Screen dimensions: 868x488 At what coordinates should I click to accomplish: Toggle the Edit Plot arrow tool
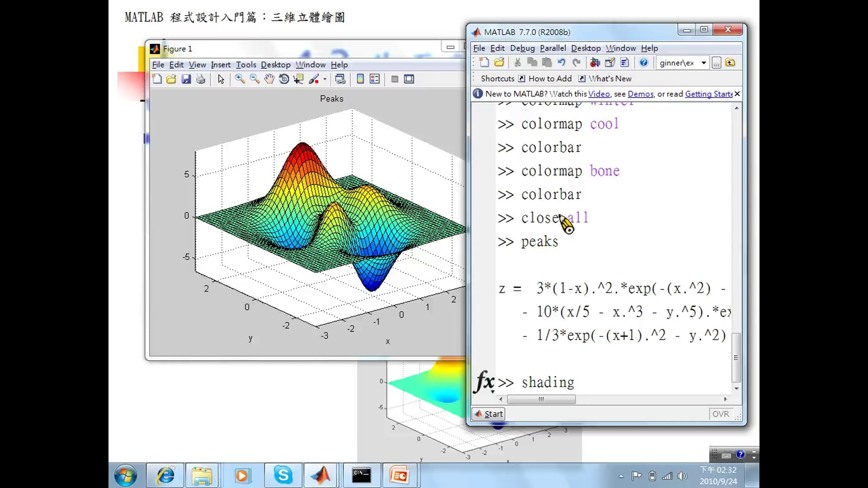pyautogui.click(x=221, y=79)
